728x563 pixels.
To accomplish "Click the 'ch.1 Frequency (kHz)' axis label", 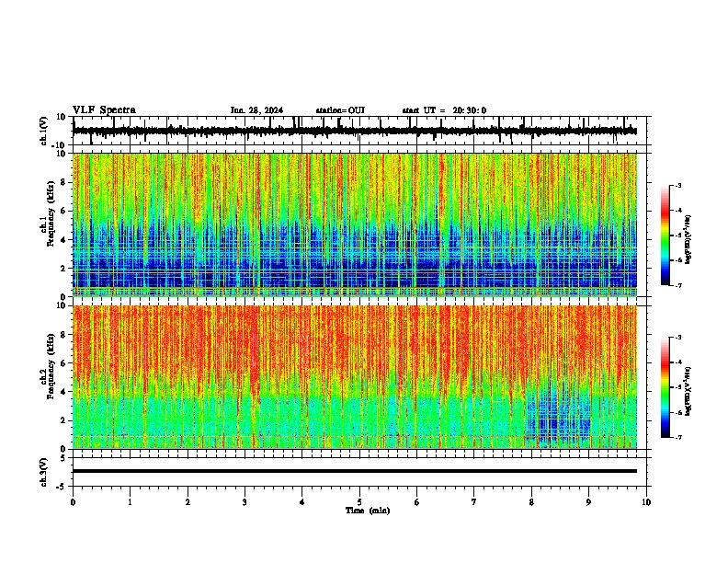I will (48, 214).
